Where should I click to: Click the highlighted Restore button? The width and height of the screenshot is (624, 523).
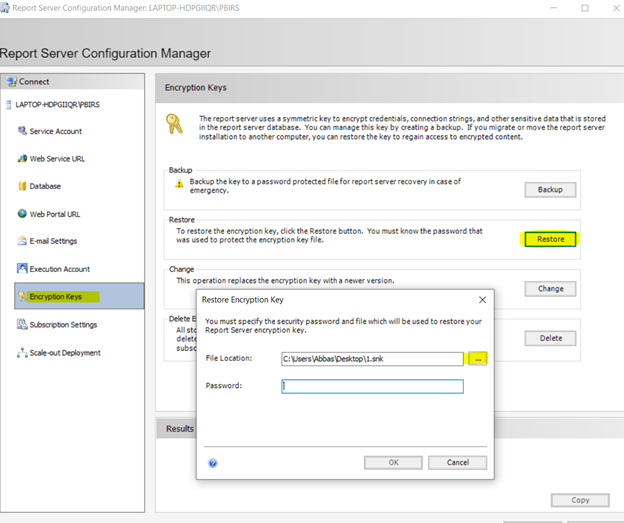[550, 239]
